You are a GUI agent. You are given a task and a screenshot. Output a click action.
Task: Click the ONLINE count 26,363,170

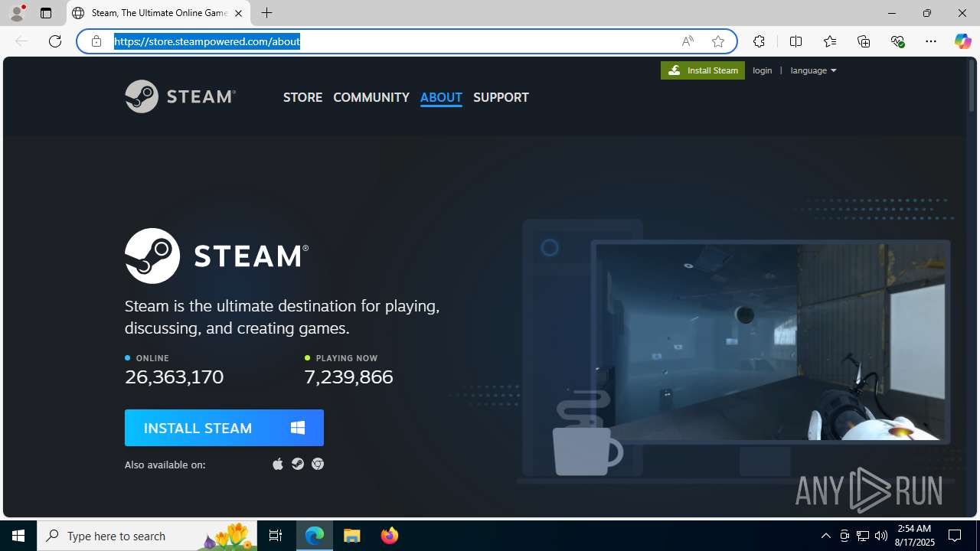click(x=175, y=377)
